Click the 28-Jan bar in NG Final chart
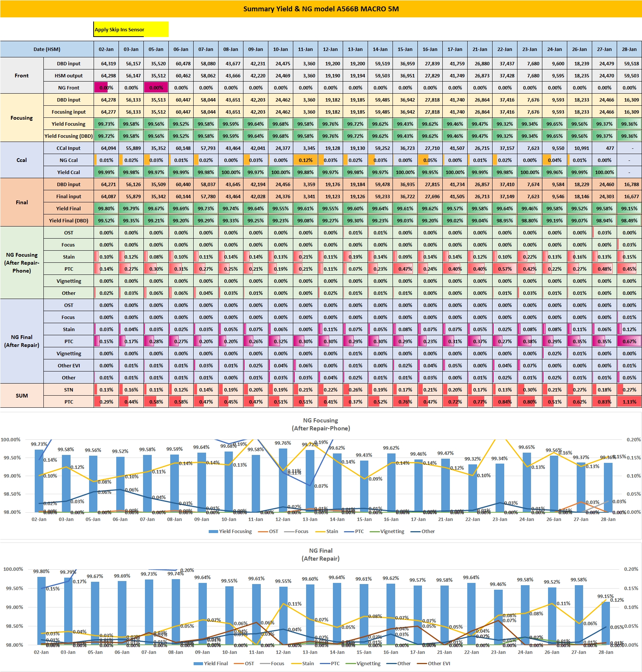 (606, 623)
